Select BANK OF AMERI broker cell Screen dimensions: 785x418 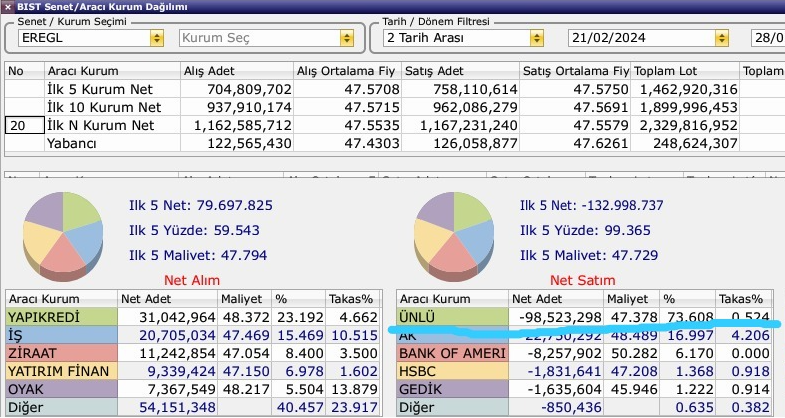[x=453, y=353]
